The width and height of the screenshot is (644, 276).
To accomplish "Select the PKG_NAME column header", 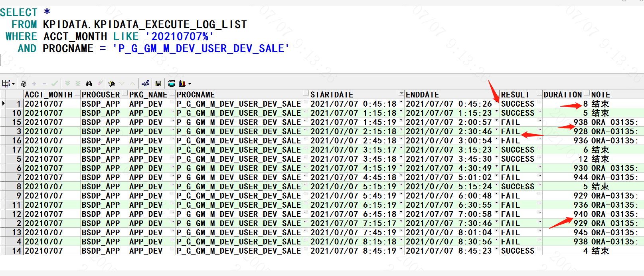I will click(x=152, y=95).
